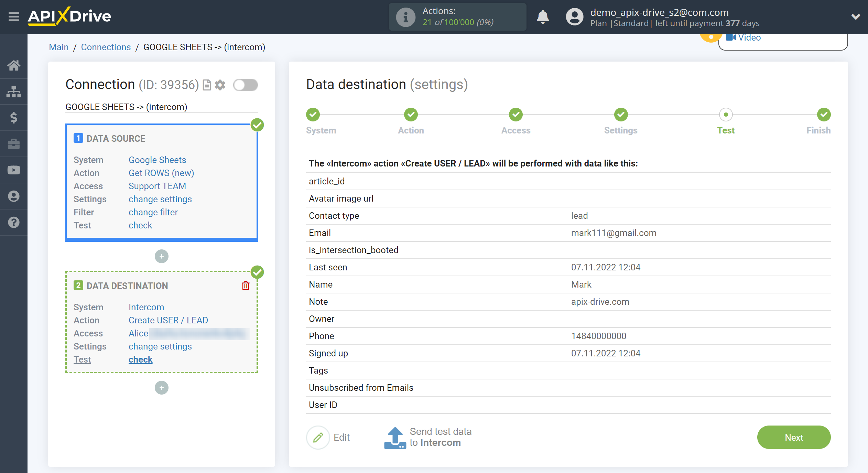Open the Google Sheets source system link
Screen dimensions: 868x473
(157, 160)
